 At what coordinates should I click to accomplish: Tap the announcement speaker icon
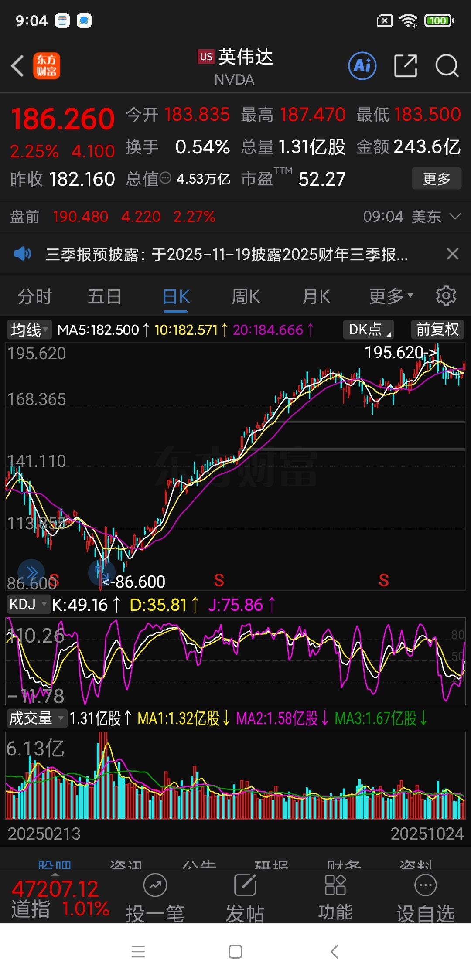22,254
